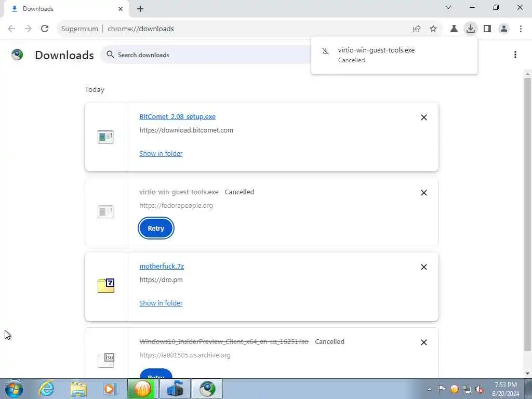Open the .7z archive download link

click(x=162, y=267)
